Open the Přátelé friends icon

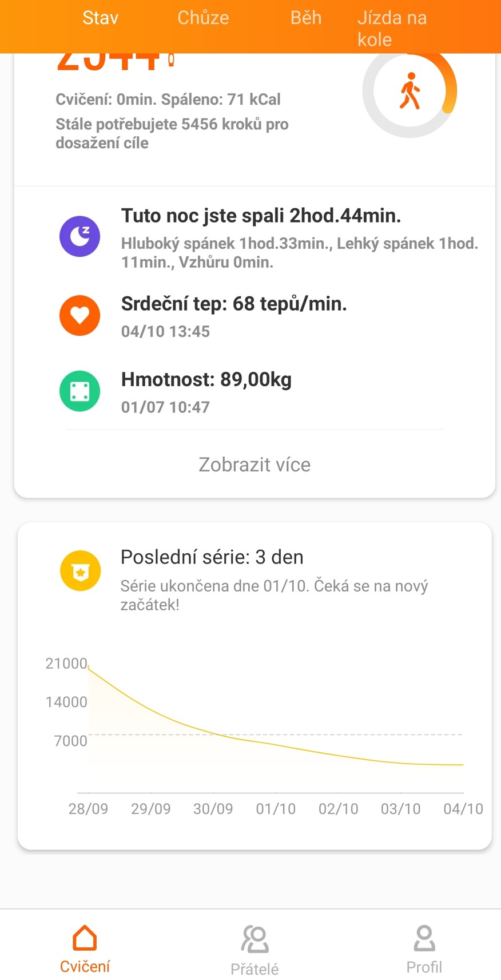pyautogui.click(x=255, y=939)
